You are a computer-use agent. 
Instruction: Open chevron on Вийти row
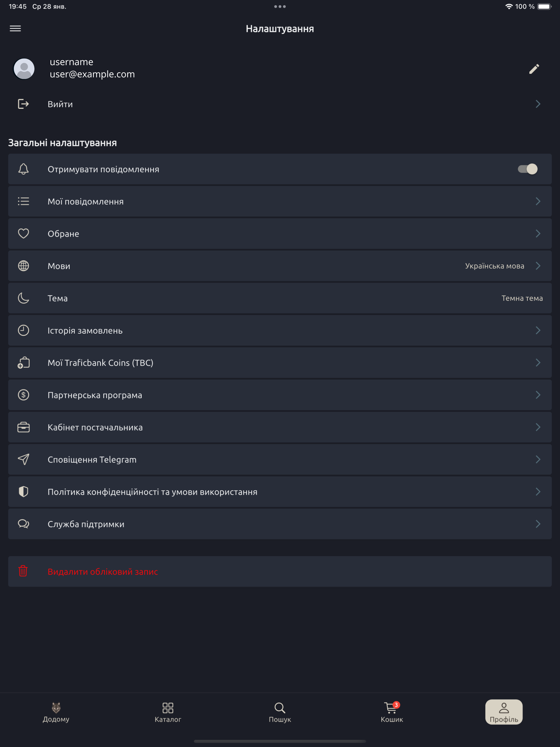[538, 104]
